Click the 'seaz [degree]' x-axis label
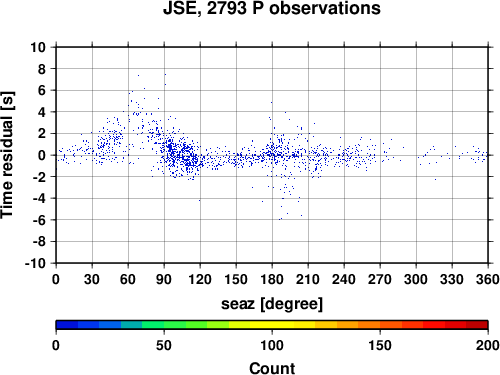The width and height of the screenshot is (500, 375). click(x=272, y=304)
